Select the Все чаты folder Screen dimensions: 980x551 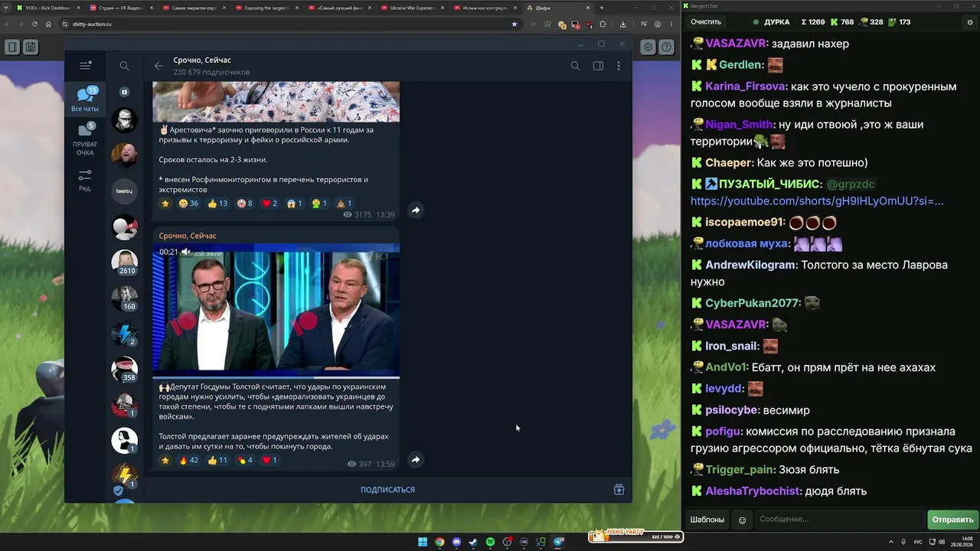tap(85, 100)
